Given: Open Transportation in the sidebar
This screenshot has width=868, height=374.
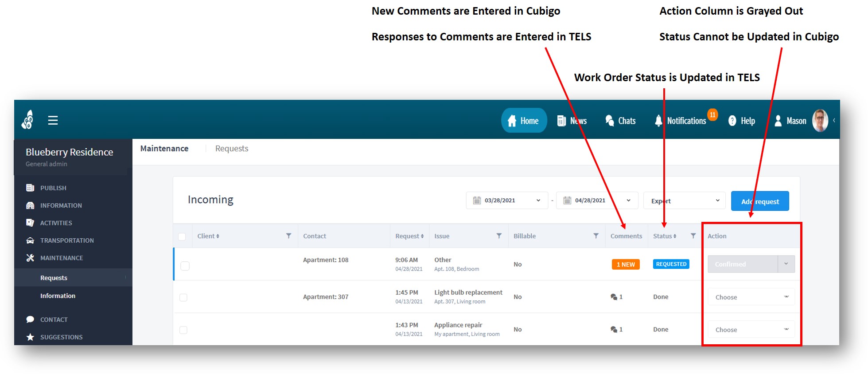Looking at the screenshot, I should click(67, 240).
